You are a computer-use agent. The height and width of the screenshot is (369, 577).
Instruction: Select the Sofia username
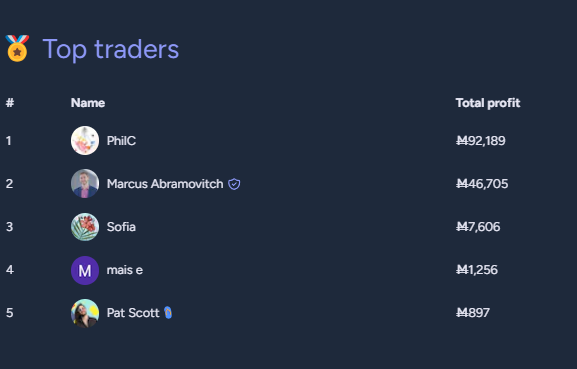[x=121, y=227]
